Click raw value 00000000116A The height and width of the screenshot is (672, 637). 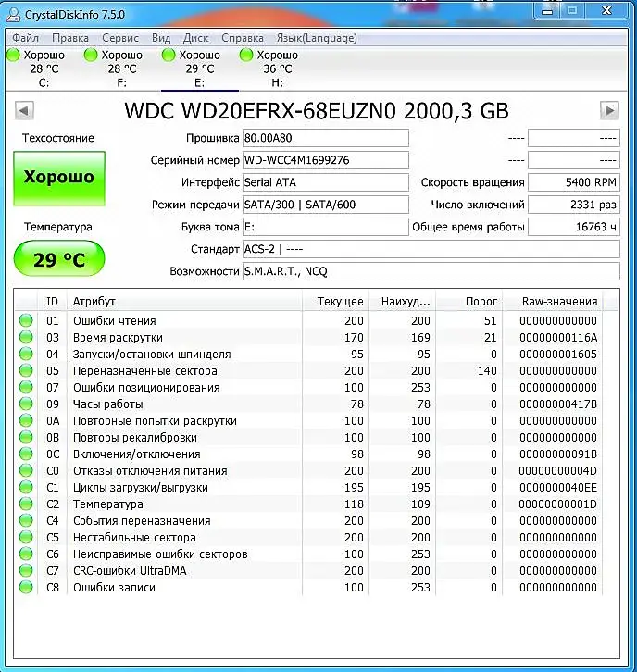558,338
